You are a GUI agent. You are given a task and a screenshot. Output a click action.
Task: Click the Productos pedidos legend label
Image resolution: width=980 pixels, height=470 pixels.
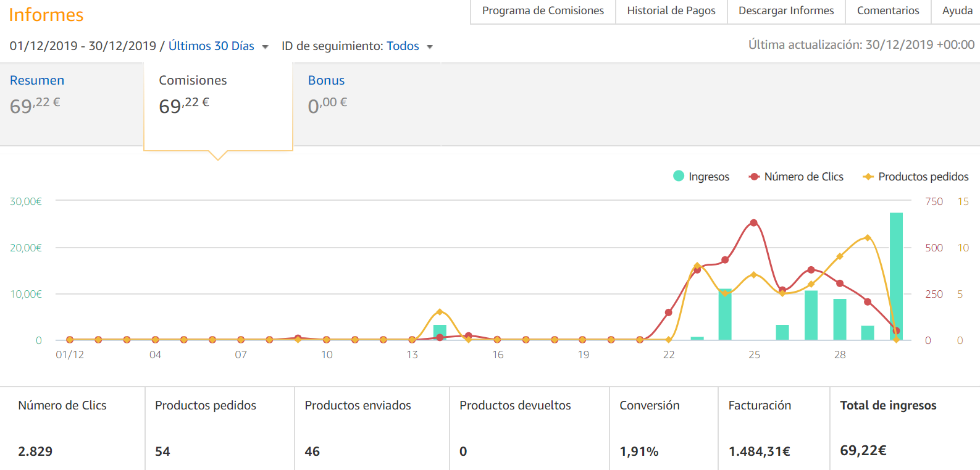point(923,177)
